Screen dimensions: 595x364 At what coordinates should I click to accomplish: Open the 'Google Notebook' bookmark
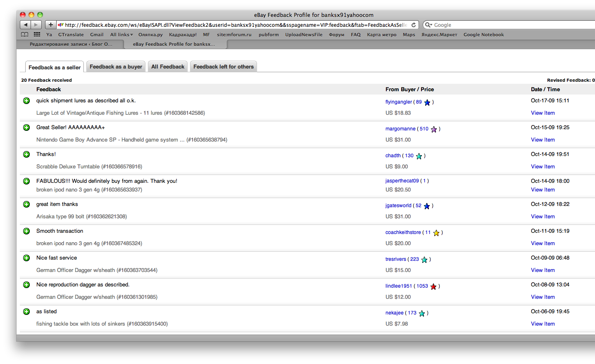(483, 35)
